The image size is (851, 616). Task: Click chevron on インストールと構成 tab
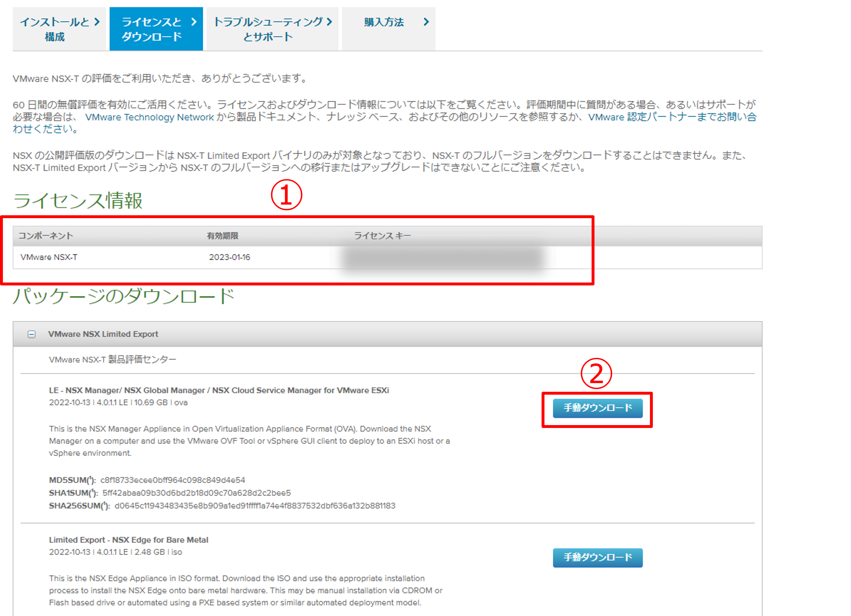point(97,22)
